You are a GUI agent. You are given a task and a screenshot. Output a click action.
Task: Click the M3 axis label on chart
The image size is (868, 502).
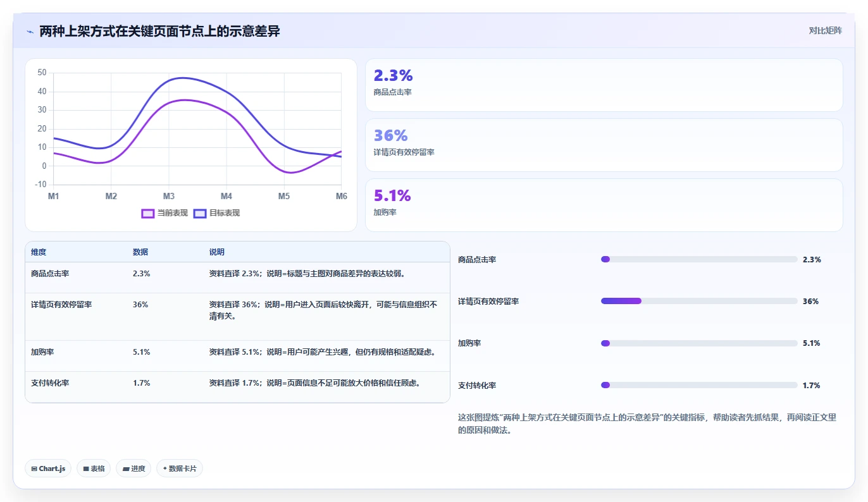[169, 196]
